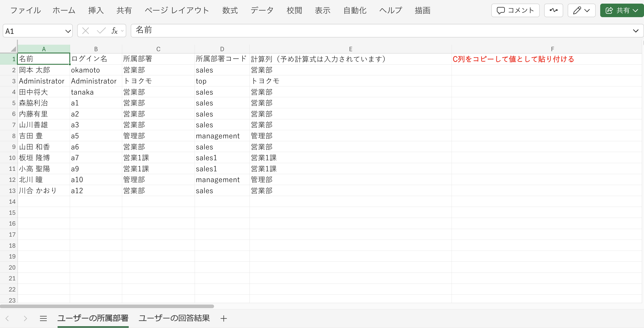Click cell with ログイン名
Screen dimensions: 644x328
[96, 59]
